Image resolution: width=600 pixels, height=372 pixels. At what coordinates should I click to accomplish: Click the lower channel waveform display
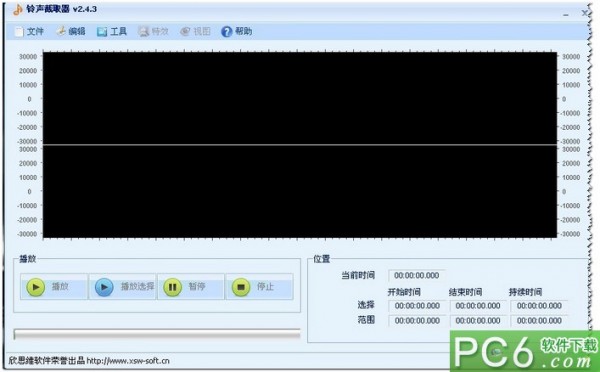pyautogui.click(x=300, y=192)
